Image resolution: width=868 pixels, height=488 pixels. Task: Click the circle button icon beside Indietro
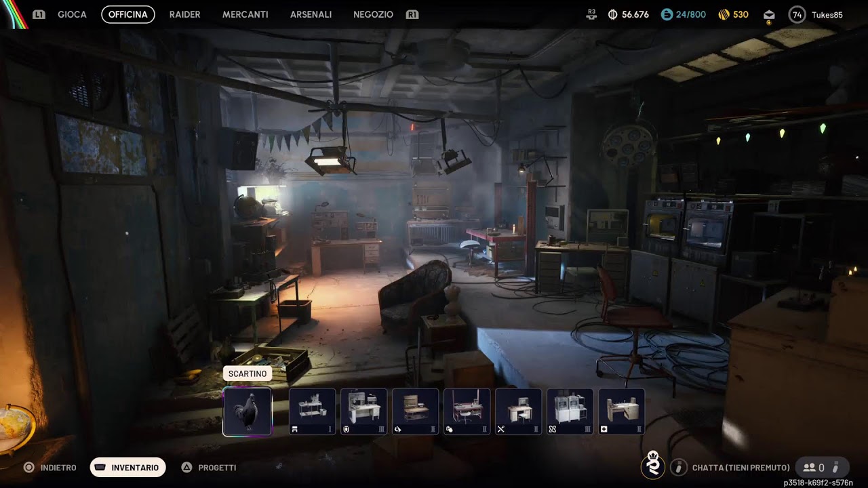28,468
